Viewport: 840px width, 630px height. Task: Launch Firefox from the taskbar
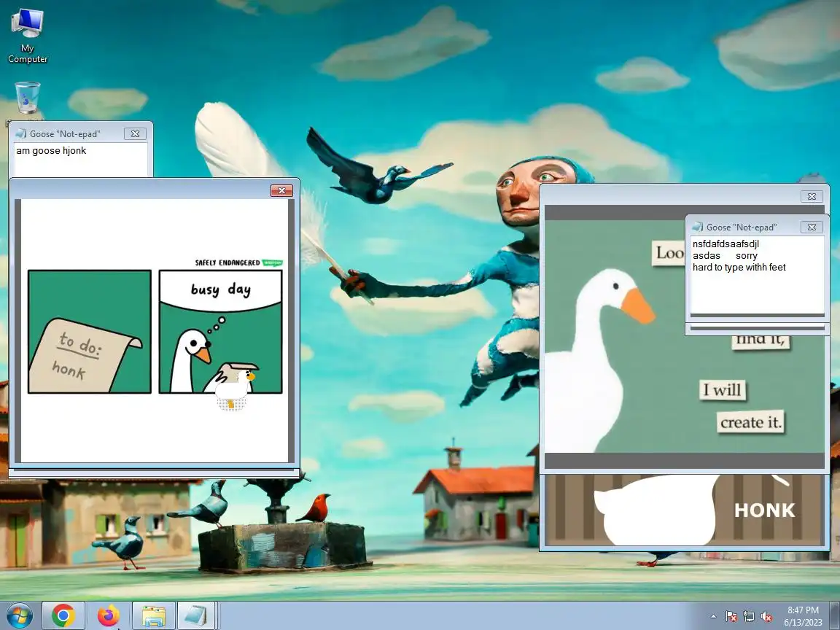[x=108, y=615]
